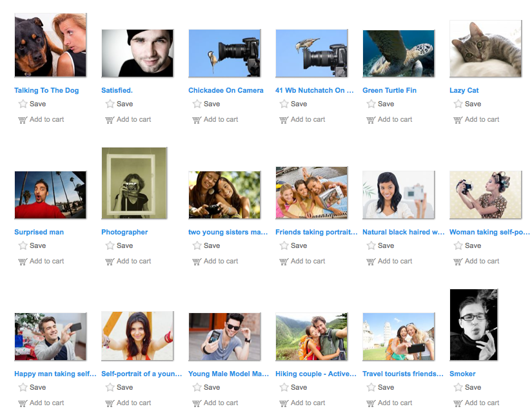The height and width of the screenshot is (420, 532).
Task: Click the cart icon under Photographer
Action: click(x=110, y=262)
